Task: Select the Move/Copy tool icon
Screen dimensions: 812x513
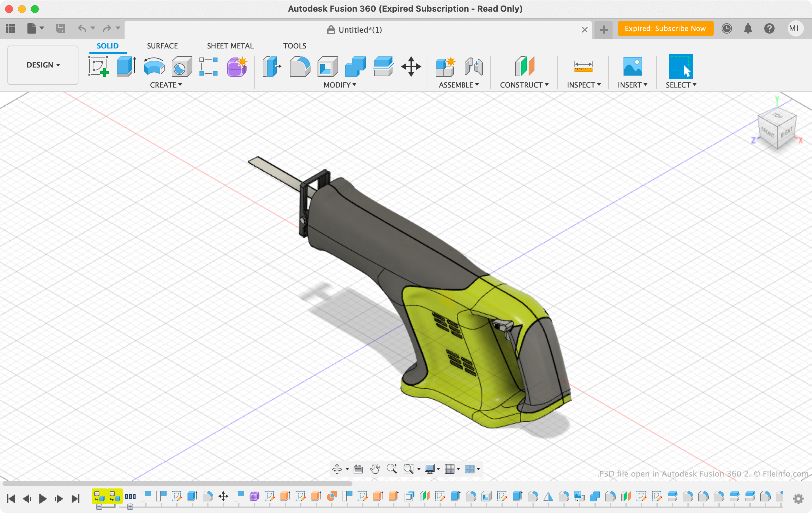Action: tap(411, 66)
